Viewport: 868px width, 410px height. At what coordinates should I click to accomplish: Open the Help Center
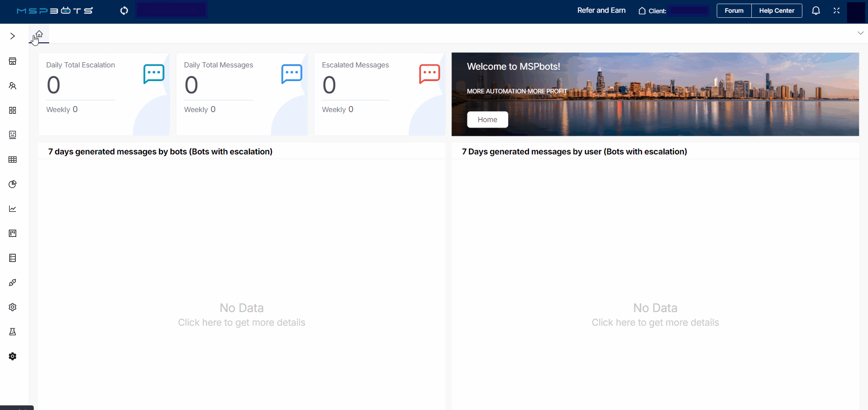coord(776,10)
